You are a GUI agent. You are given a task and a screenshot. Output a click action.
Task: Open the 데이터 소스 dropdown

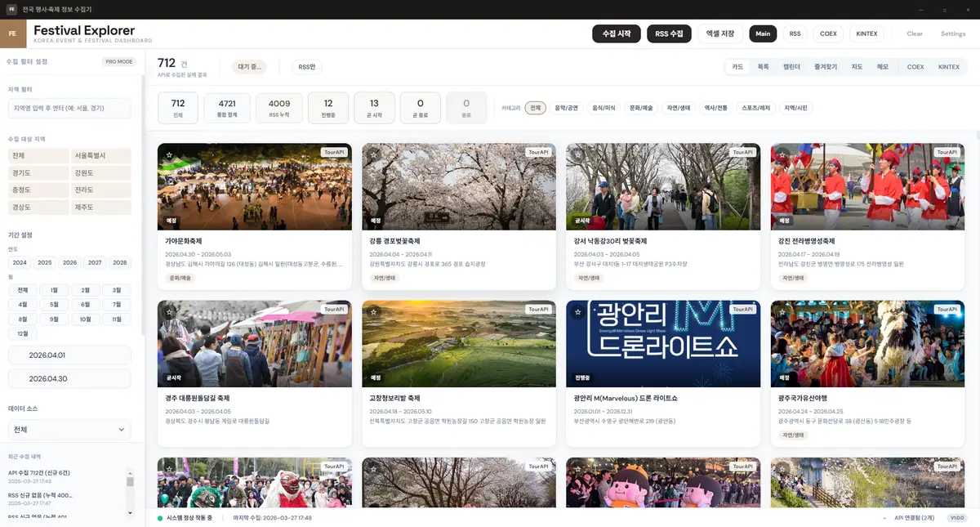click(x=69, y=430)
